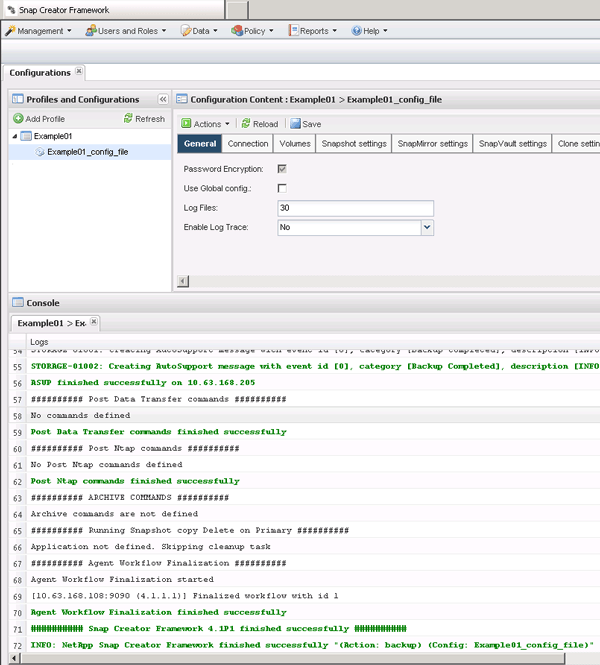Open the Users and Roles menu
Image resolution: width=600 pixels, height=665 pixels.
click(x=127, y=31)
